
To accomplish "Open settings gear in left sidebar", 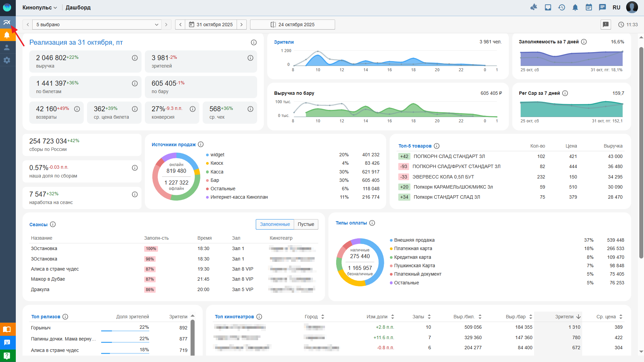I will pyautogui.click(x=7, y=60).
